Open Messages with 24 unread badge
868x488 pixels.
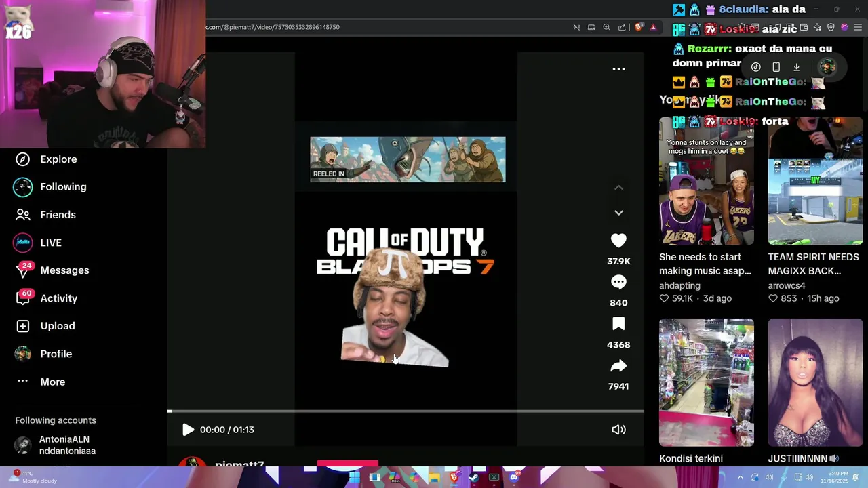(x=52, y=270)
